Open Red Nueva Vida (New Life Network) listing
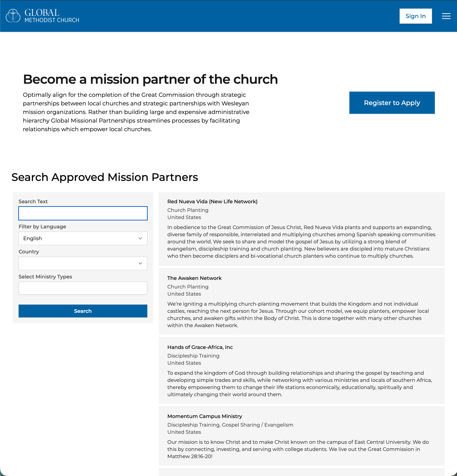 click(x=212, y=201)
